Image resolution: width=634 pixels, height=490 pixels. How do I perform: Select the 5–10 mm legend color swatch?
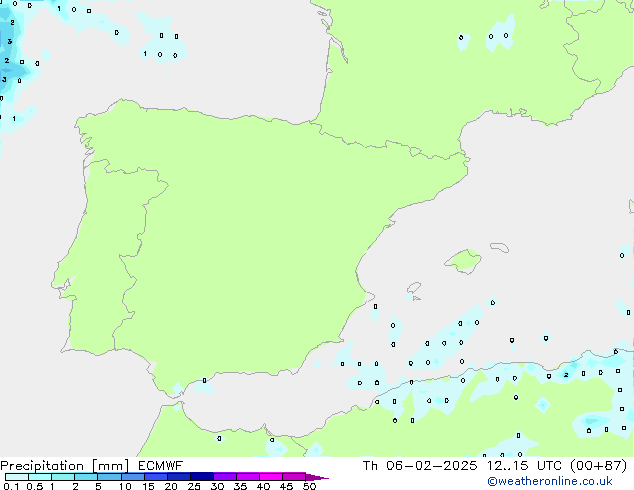tap(109, 477)
